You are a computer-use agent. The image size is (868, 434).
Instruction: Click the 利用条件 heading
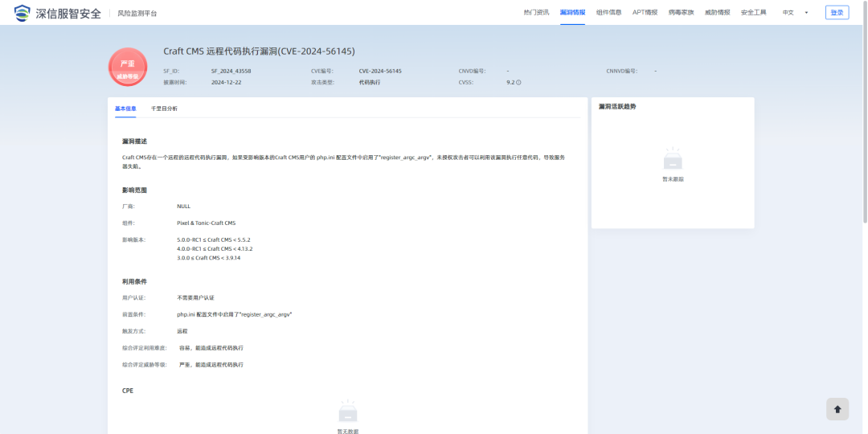point(134,281)
